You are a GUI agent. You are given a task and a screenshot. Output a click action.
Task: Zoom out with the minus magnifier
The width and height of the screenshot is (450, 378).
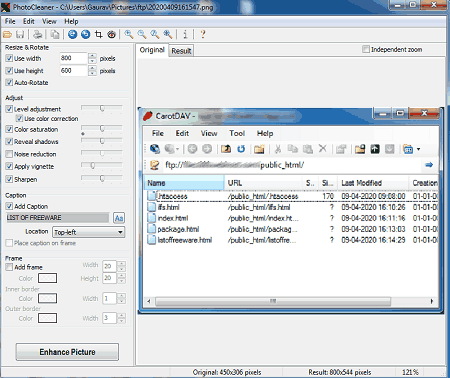tap(142, 34)
